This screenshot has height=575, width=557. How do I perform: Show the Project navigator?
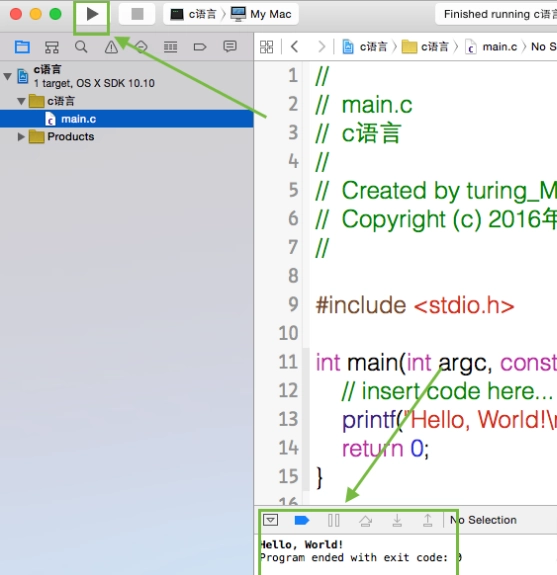point(22,47)
